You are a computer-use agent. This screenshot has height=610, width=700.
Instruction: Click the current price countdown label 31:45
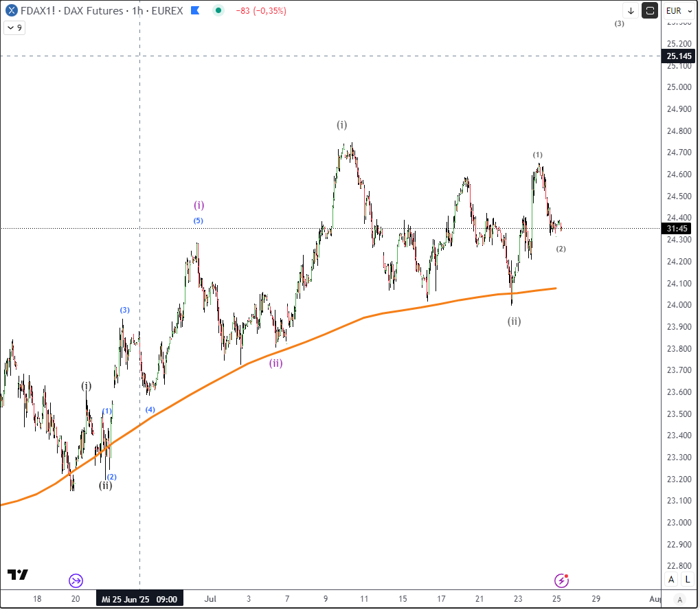[x=679, y=228]
